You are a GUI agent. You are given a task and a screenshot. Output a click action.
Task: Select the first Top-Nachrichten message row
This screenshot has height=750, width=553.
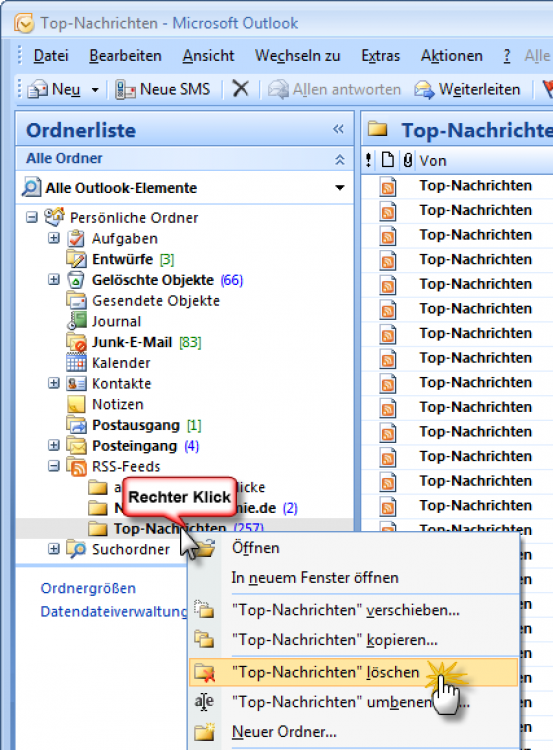click(457, 186)
